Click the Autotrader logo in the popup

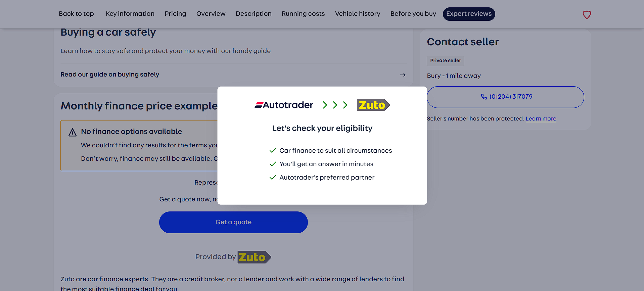click(284, 105)
